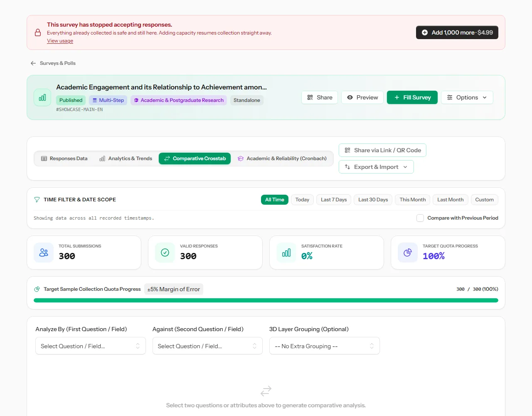This screenshot has width=532, height=416.
Task: Select the Today filter
Action: [x=302, y=200]
